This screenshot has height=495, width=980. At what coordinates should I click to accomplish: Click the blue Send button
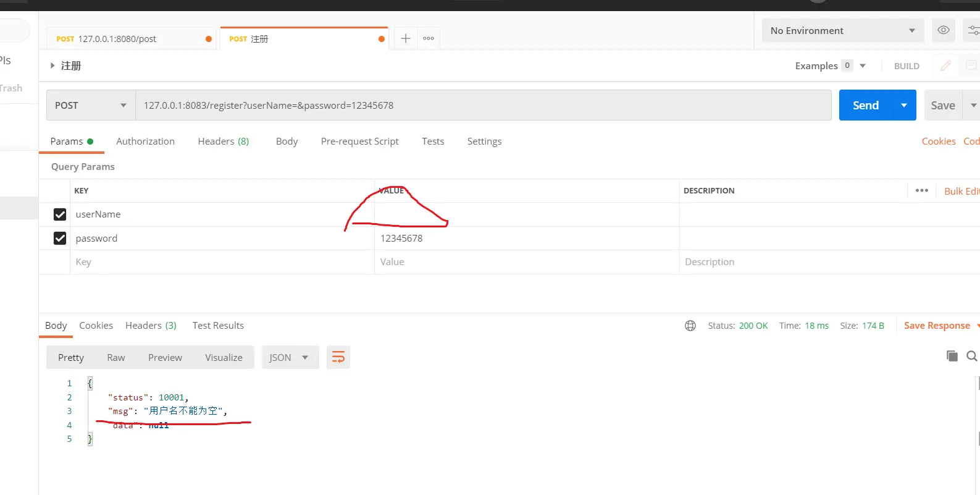866,106
